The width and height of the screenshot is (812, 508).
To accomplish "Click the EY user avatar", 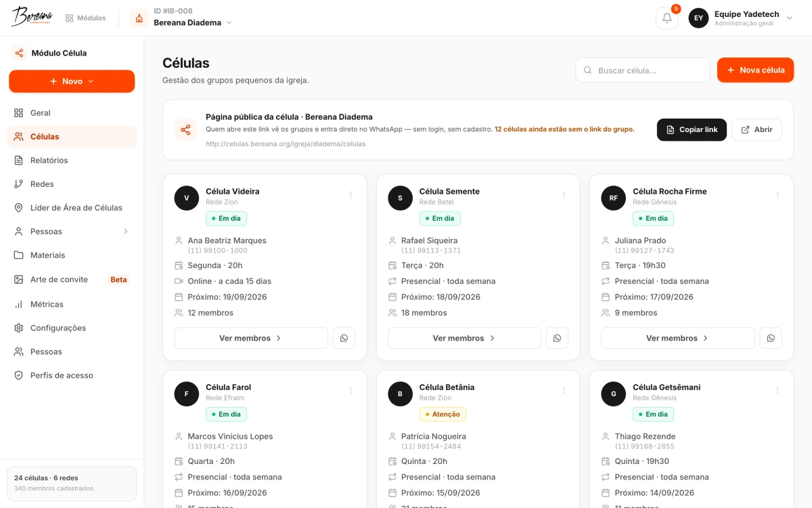I will click(698, 18).
